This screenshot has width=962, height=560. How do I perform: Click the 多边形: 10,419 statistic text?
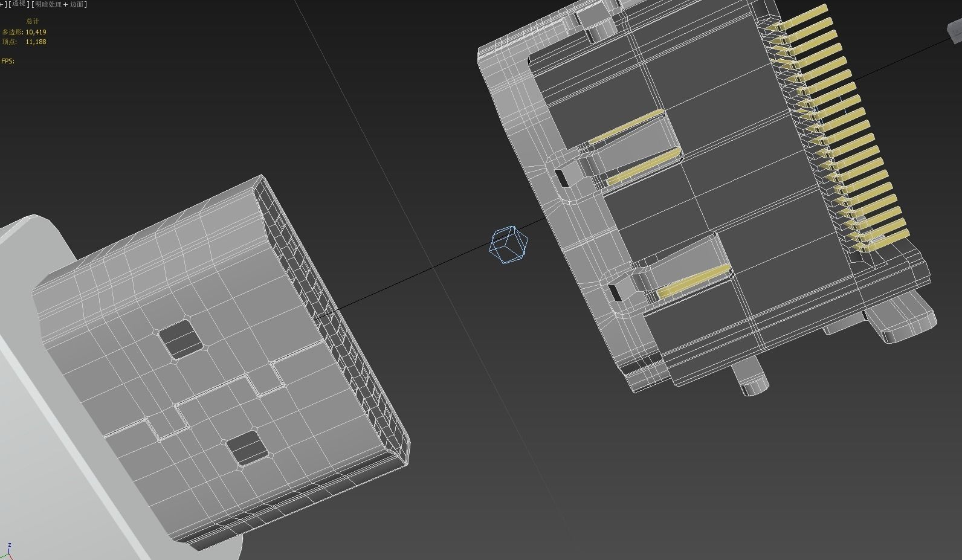(x=24, y=32)
